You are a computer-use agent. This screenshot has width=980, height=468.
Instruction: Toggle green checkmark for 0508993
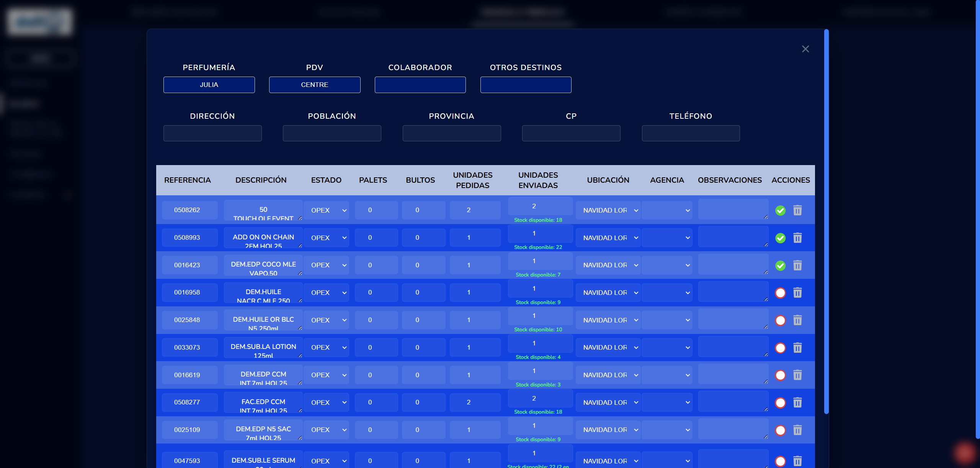[780, 238]
